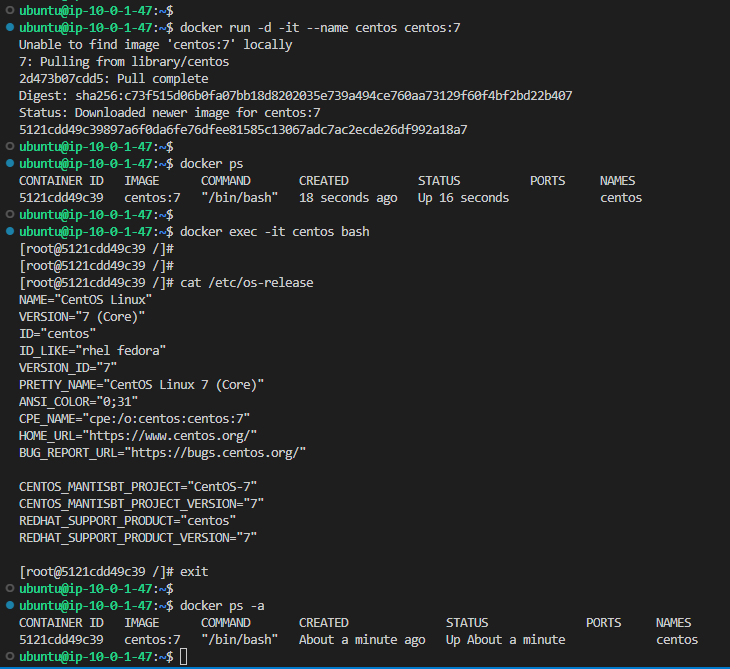This screenshot has width=730, height=669.
Task: Click the blue marker beside 'docker ps -a'
Action: [10, 605]
